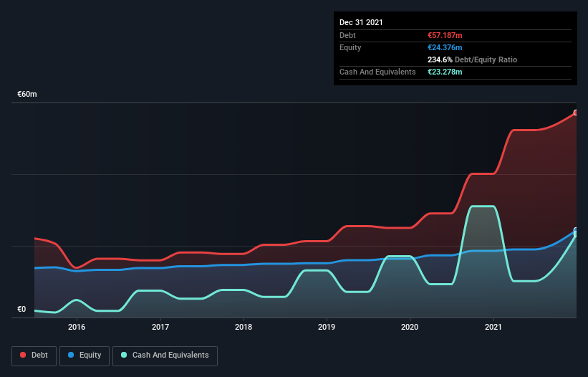Click Cash And Equivalents label in tooltip

(x=377, y=72)
